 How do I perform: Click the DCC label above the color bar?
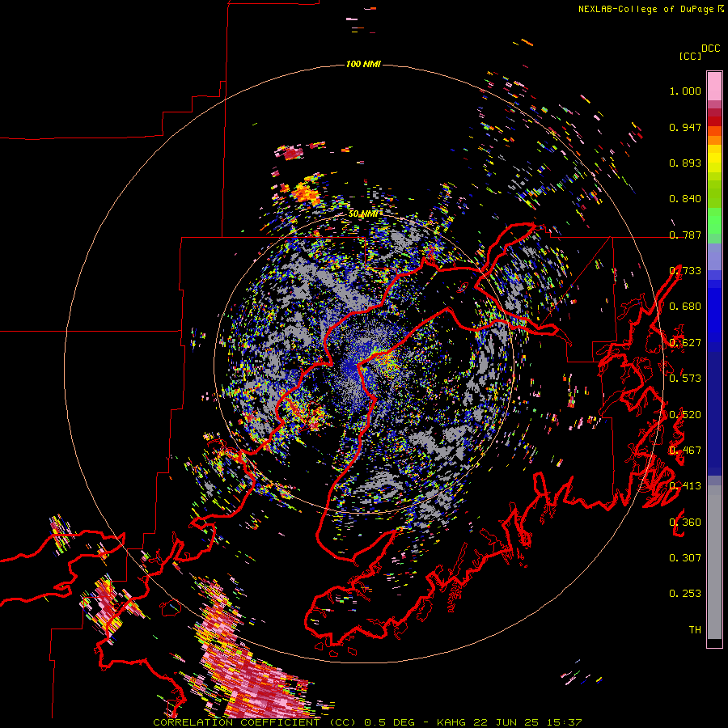point(711,49)
